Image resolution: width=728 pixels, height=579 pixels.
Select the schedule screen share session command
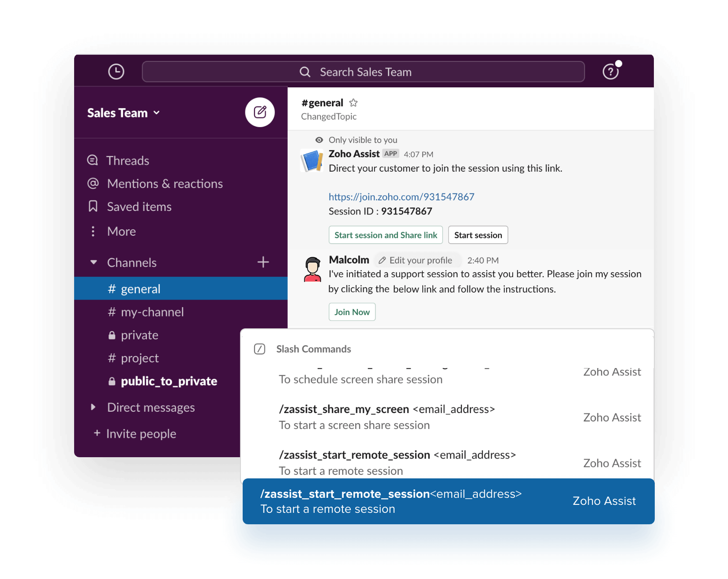coord(448,377)
